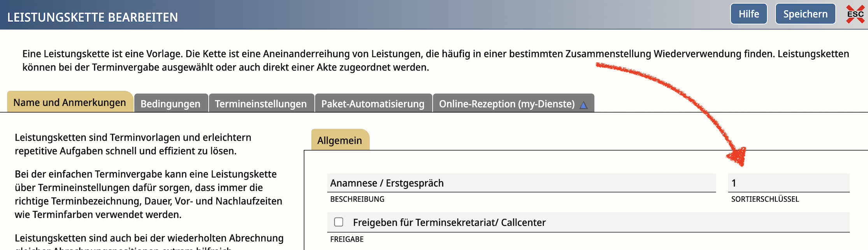Viewport: 868px width, 250px height.
Task: Focus the Beschreibung field containing Anamnese / Erstgespräch
Action: [x=521, y=183]
